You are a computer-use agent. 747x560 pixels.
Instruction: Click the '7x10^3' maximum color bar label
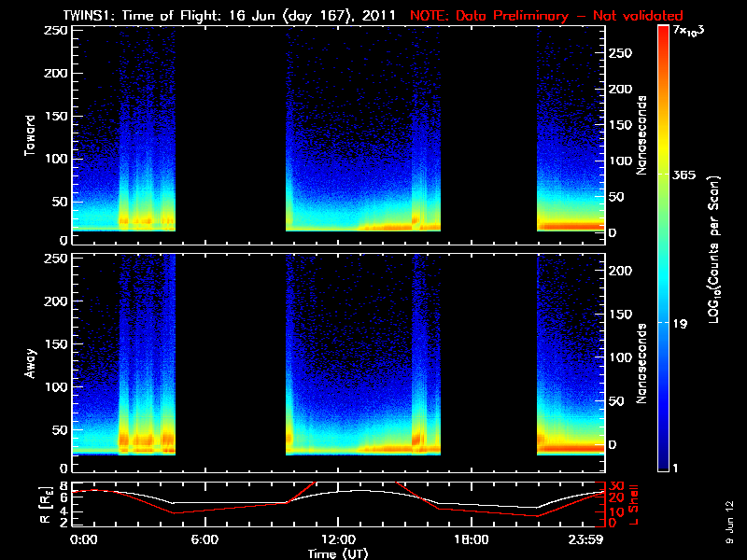[691, 31]
